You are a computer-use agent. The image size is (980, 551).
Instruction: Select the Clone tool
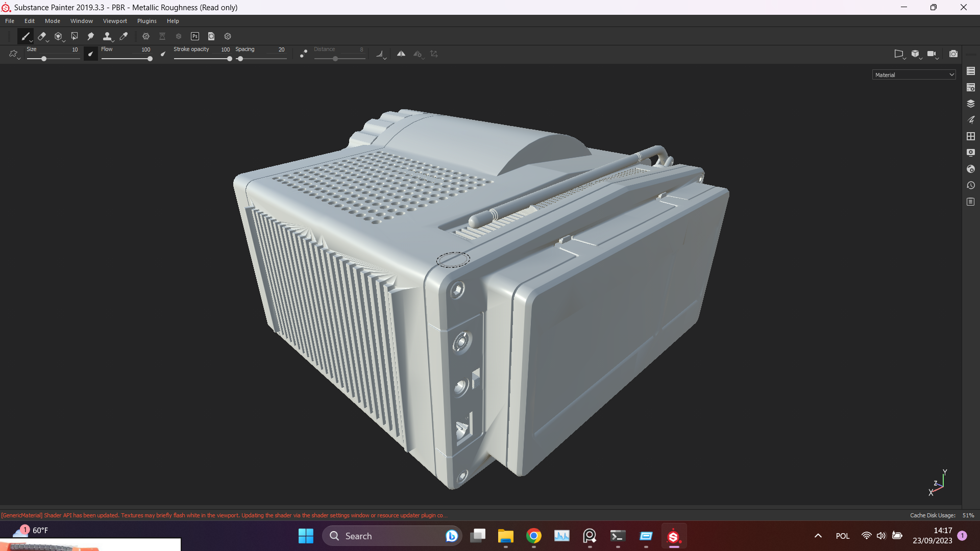pos(108,36)
